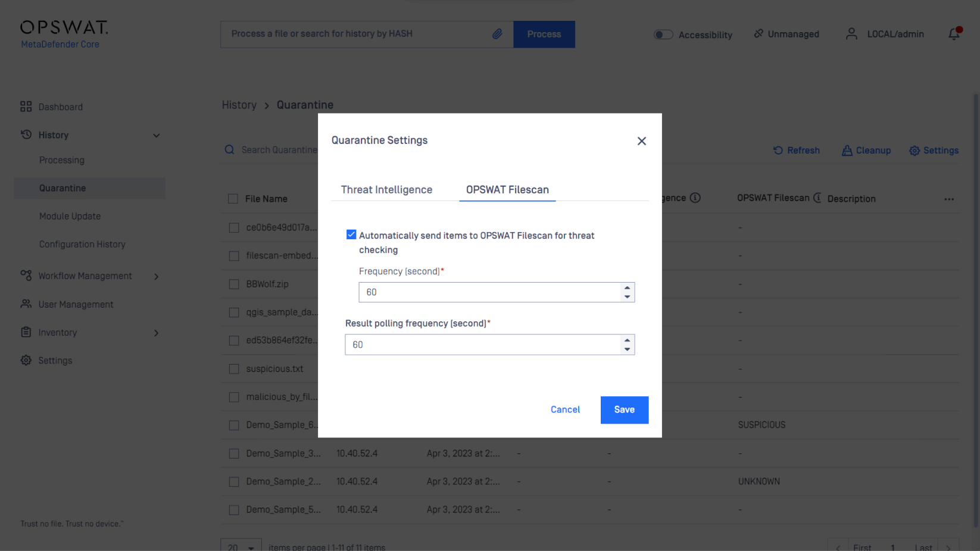Click the History clock icon
This screenshot has height=551, width=980.
click(x=26, y=134)
